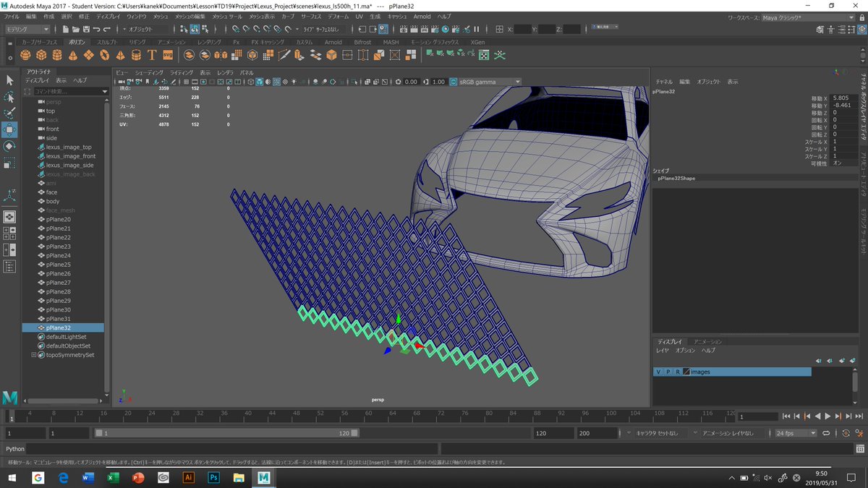The width and height of the screenshot is (868, 488).
Task: Pick the Lasso select tool
Action: [9, 97]
